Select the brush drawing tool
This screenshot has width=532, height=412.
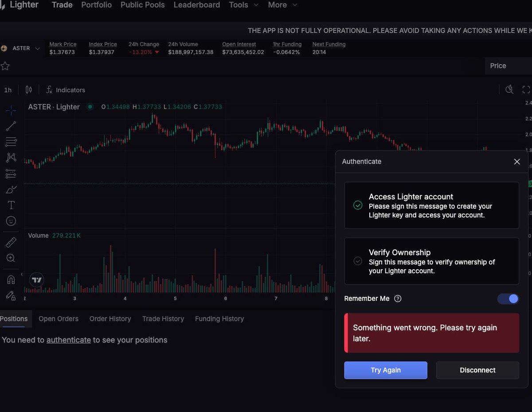click(11, 190)
